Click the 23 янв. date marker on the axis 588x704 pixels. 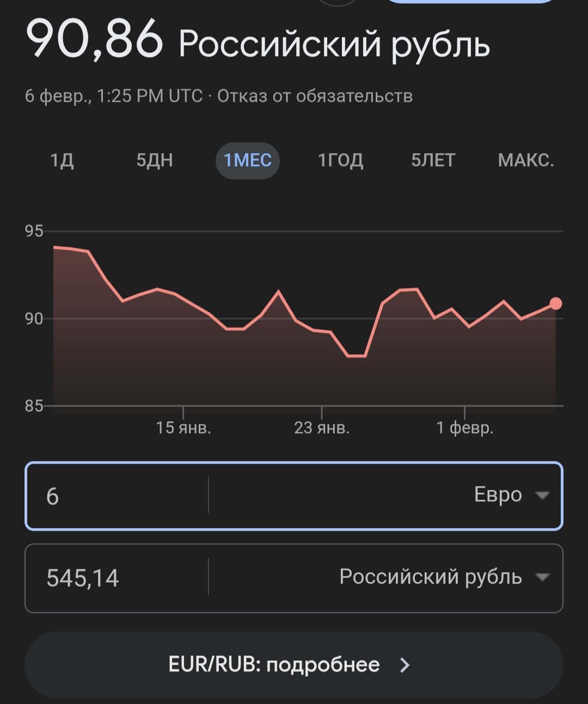(x=322, y=428)
